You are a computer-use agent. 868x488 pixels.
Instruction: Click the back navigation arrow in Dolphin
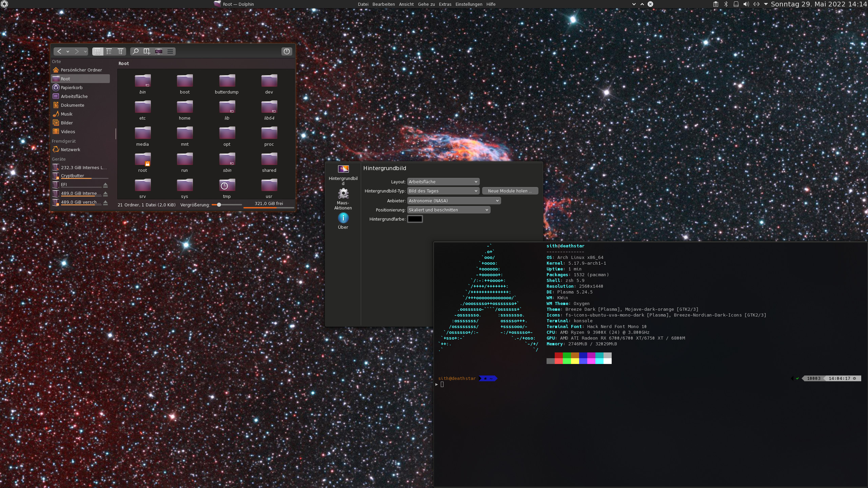coord(59,51)
